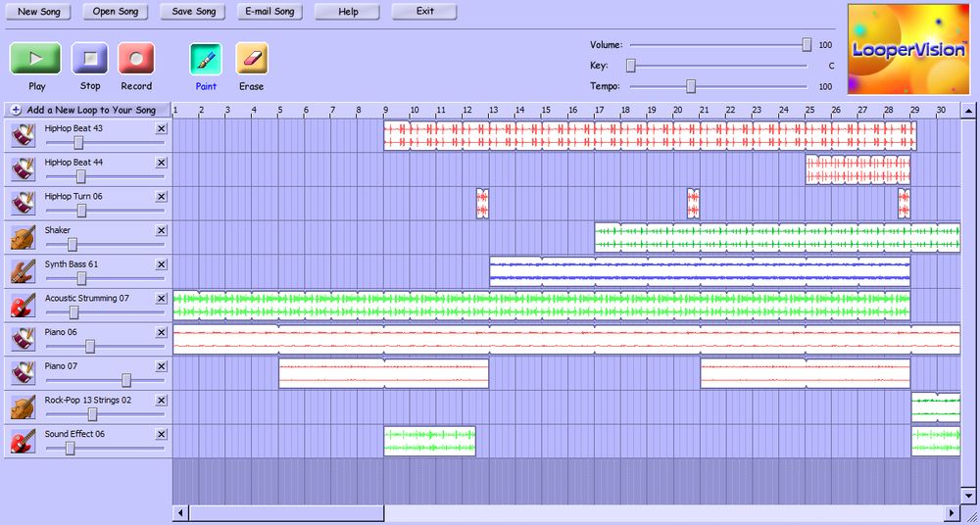Click the horizontal scrollbar right arrow

(x=953, y=512)
